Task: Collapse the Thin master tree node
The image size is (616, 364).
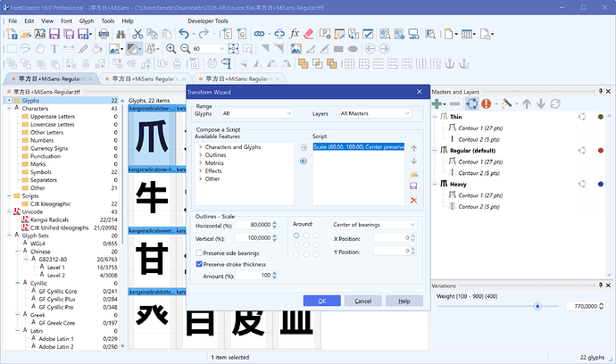Action: [435, 117]
